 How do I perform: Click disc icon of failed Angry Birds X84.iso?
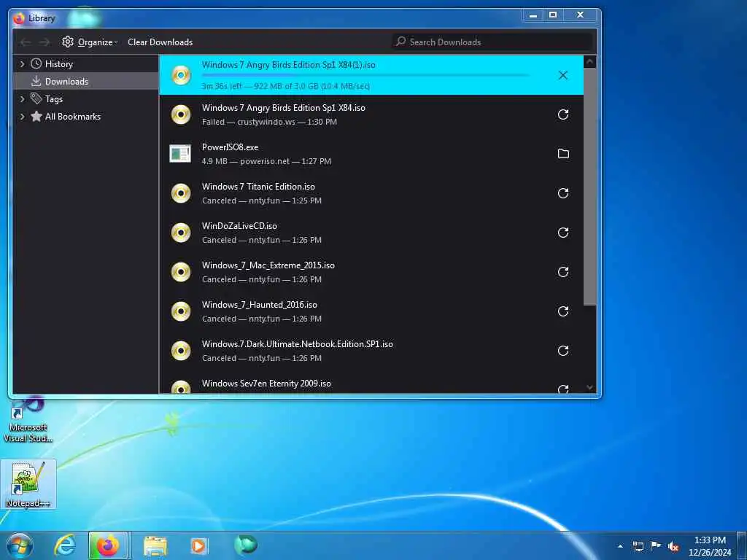pos(181,114)
